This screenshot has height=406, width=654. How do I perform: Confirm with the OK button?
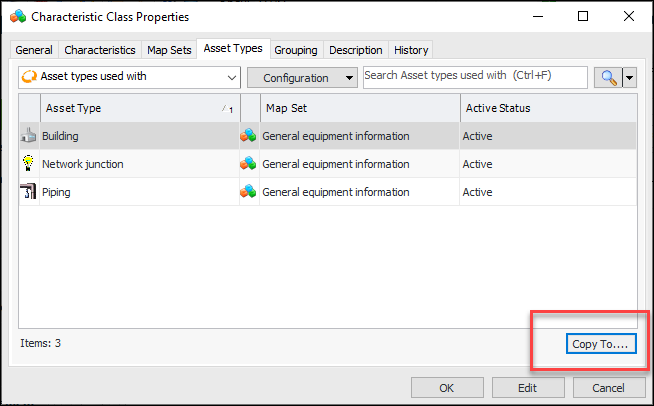(x=447, y=388)
